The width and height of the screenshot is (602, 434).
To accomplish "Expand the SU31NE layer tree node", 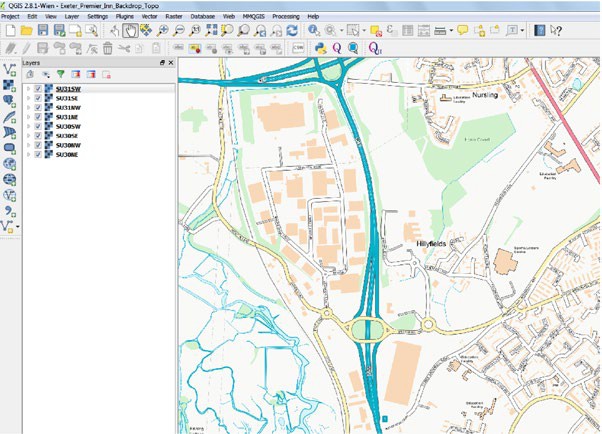I will (28, 117).
